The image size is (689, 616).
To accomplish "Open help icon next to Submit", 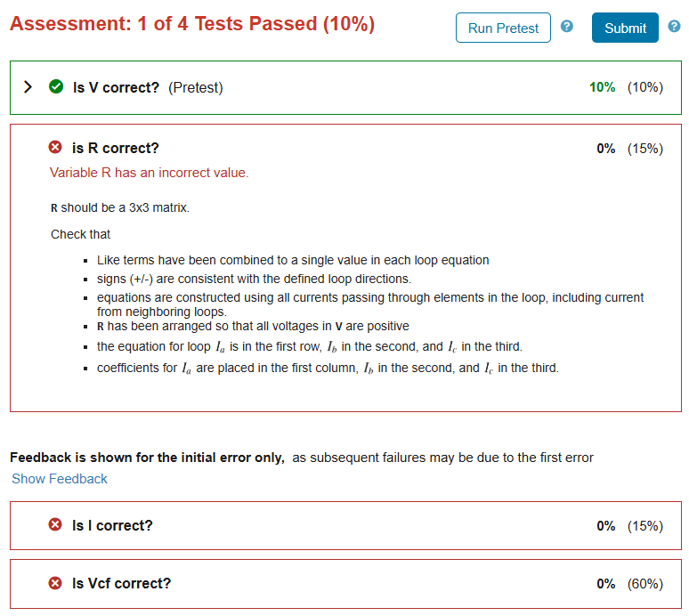I will click(674, 27).
